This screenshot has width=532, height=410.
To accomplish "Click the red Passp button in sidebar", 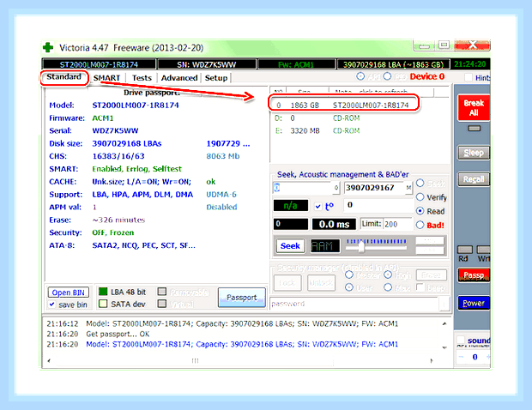I will pos(474,275).
